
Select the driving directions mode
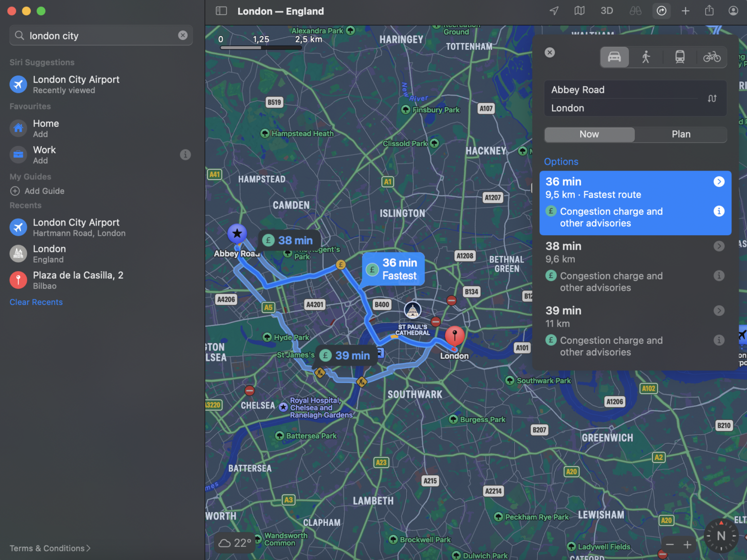(614, 57)
